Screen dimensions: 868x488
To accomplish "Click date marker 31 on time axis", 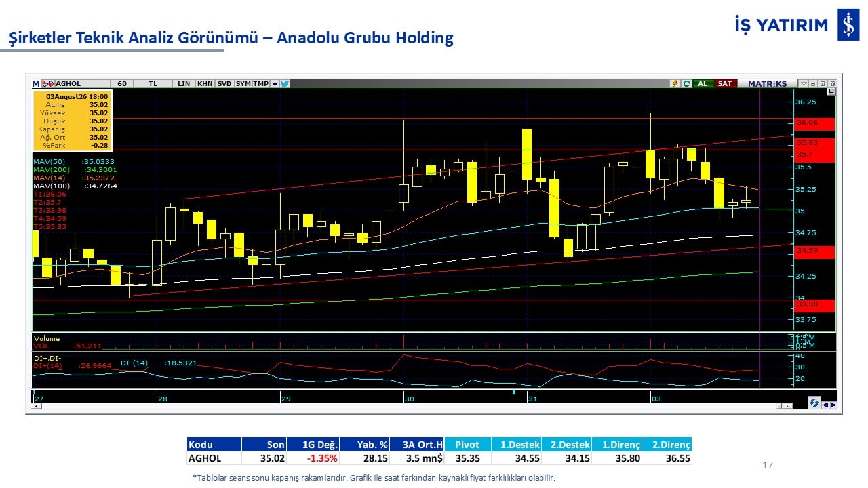I will tap(533, 399).
